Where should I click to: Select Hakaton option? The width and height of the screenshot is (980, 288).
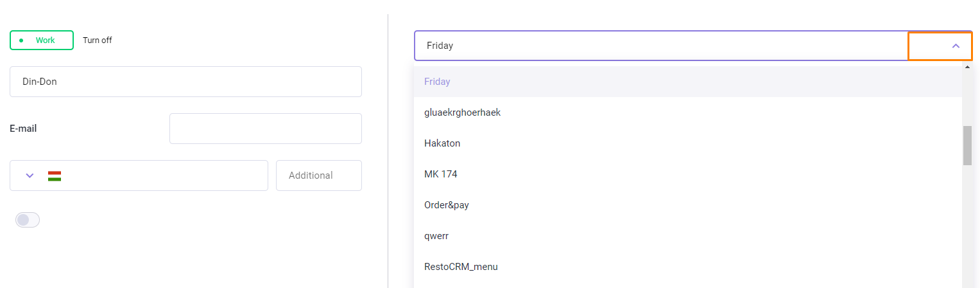[x=688, y=143]
